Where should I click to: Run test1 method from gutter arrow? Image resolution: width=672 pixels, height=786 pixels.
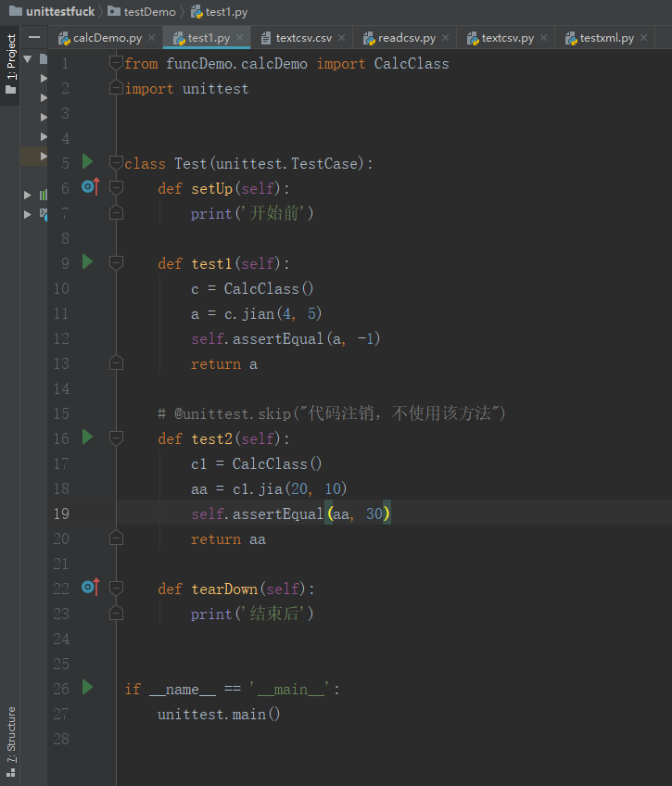point(88,261)
